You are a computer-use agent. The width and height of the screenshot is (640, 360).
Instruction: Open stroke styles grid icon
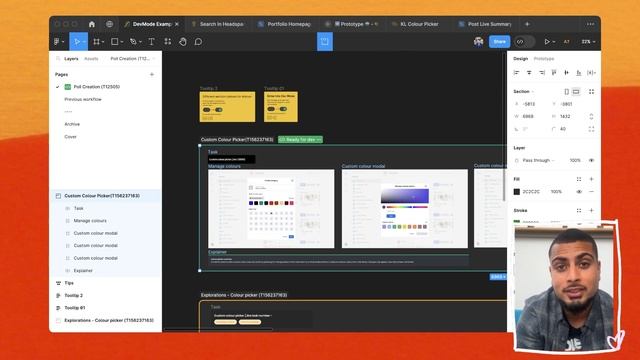click(x=579, y=211)
